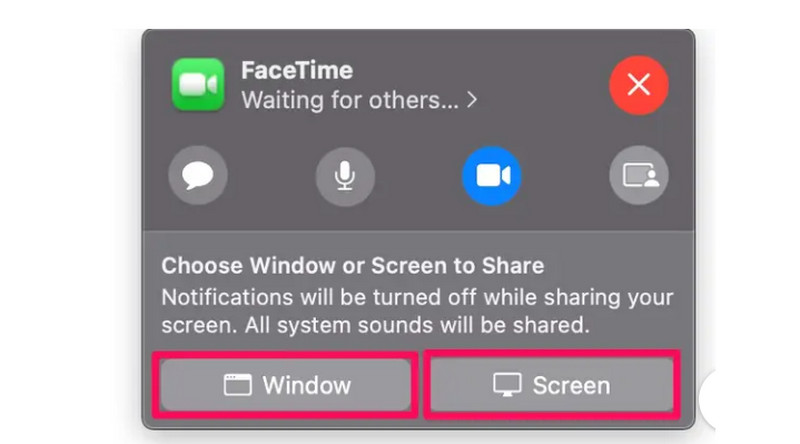Select the FaceTime title text
The image size is (800, 444).
pyautogui.click(x=297, y=70)
